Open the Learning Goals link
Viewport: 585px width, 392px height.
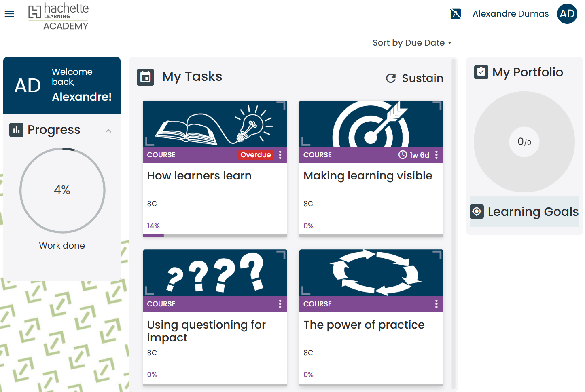[x=533, y=211]
